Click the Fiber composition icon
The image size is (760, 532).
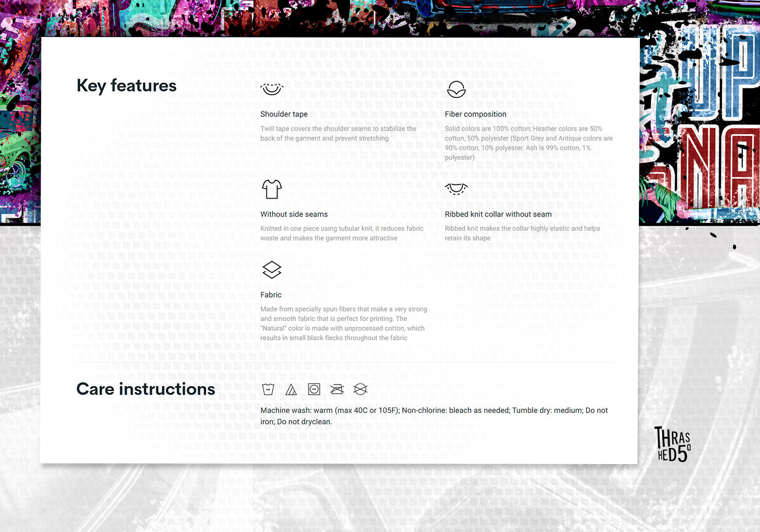(456, 90)
